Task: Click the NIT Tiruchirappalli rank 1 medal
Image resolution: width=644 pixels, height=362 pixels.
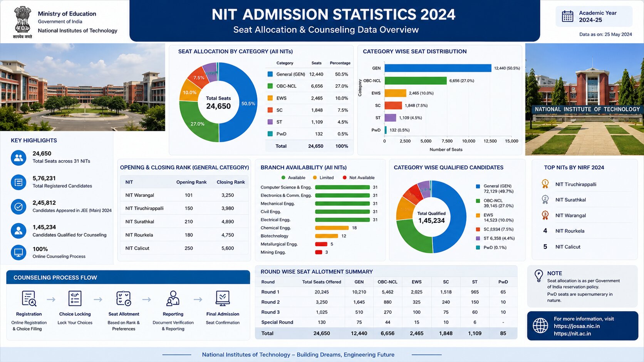Action: coord(545,184)
